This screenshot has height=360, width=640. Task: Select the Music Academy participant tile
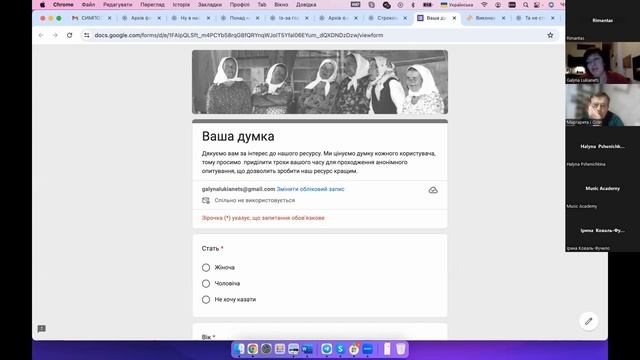pyautogui.click(x=602, y=189)
